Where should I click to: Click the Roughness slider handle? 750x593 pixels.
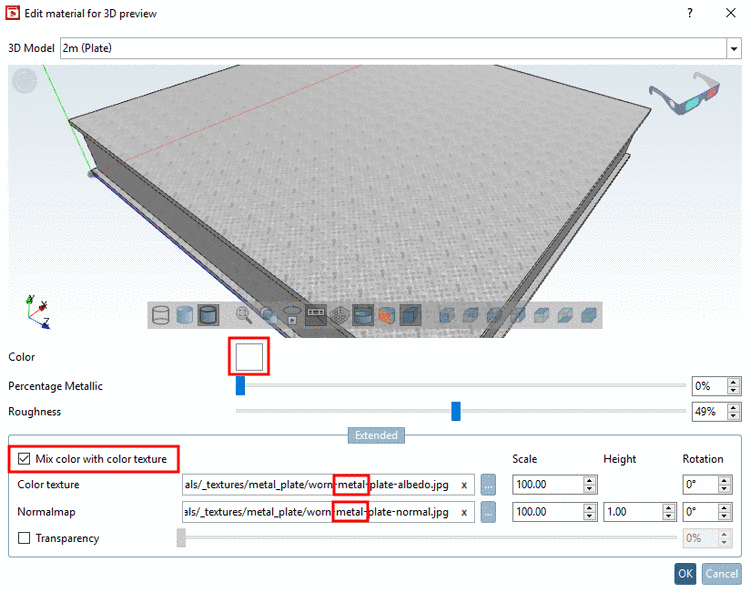pos(456,411)
